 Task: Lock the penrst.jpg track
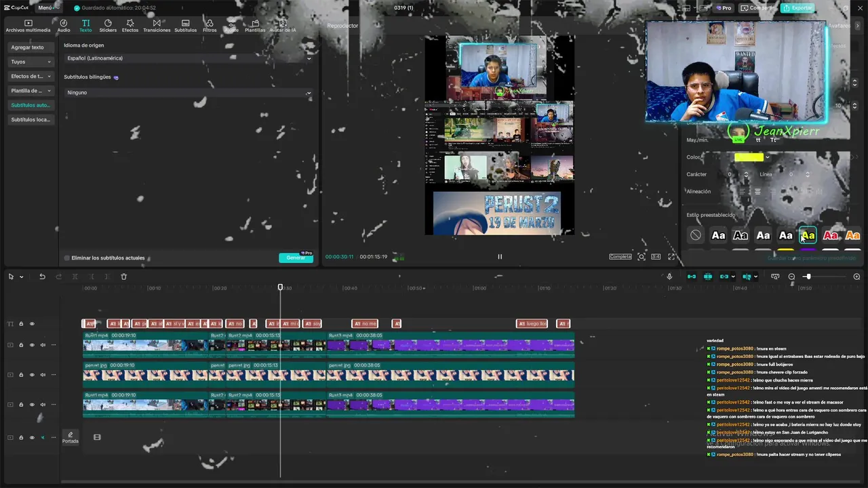point(21,375)
